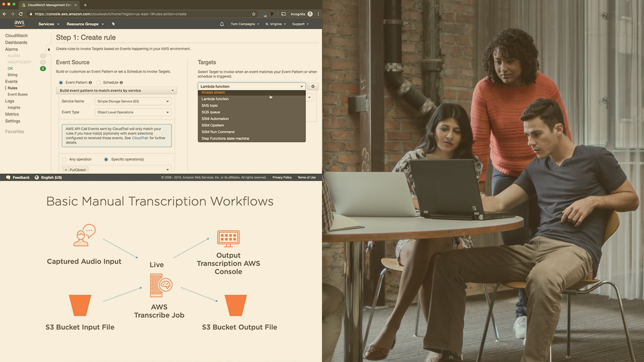Choose SSM Run Command from target list
644x362 pixels.
(x=252, y=132)
